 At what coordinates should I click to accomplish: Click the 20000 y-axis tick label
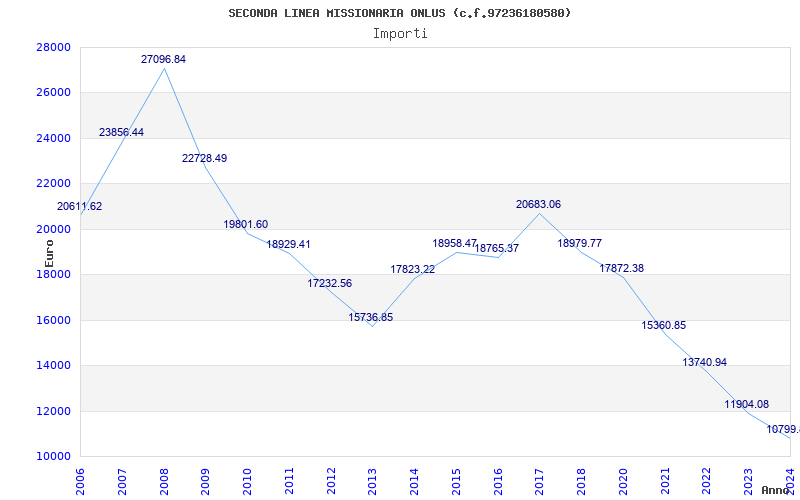click(53, 229)
